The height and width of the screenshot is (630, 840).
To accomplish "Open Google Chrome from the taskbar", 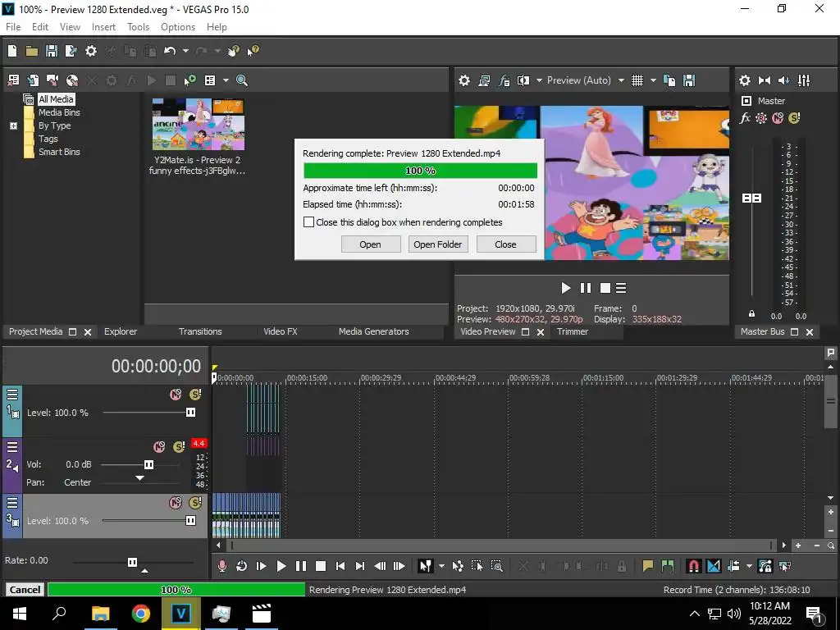I will [x=141, y=614].
